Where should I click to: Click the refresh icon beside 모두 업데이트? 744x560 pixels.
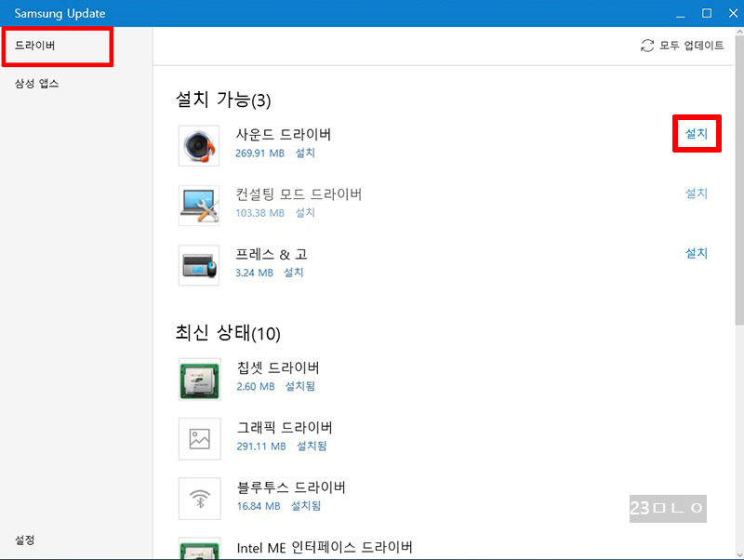(647, 46)
